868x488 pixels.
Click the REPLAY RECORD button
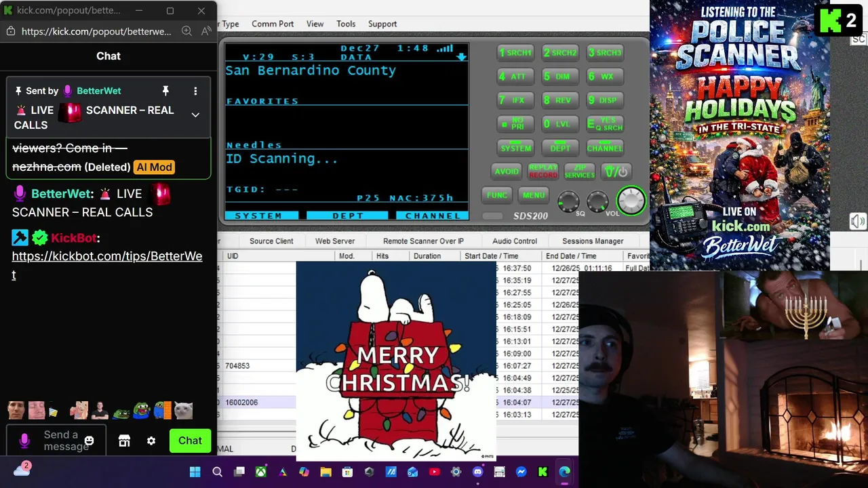(543, 171)
